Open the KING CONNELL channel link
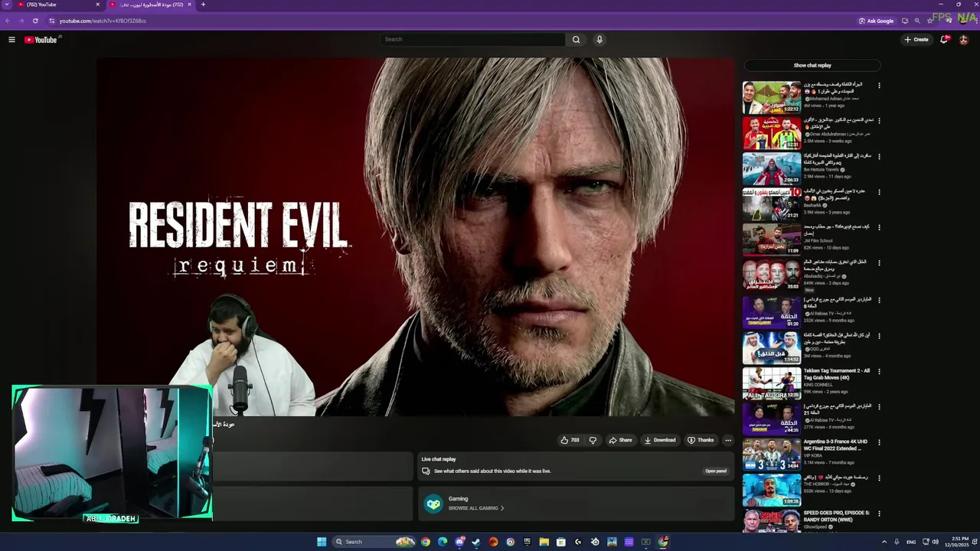This screenshot has height=551, width=980. [x=819, y=385]
